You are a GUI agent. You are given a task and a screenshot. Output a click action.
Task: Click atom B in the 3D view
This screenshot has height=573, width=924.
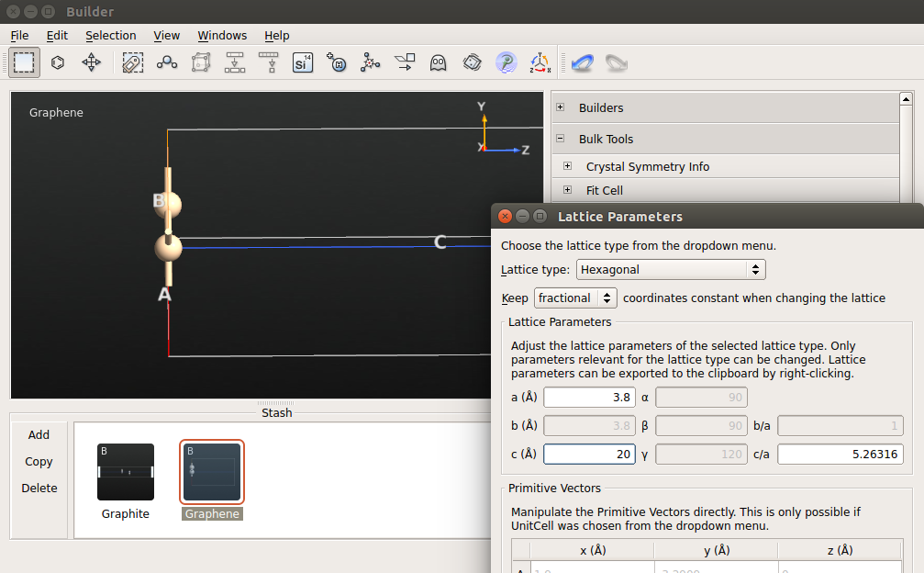(x=168, y=205)
